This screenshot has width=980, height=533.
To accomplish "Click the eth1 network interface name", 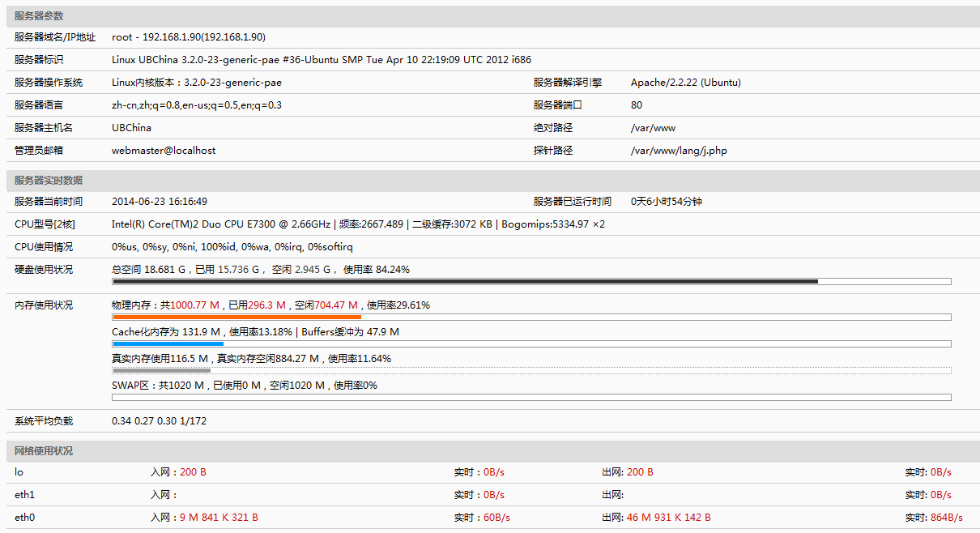I will tap(24, 495).
